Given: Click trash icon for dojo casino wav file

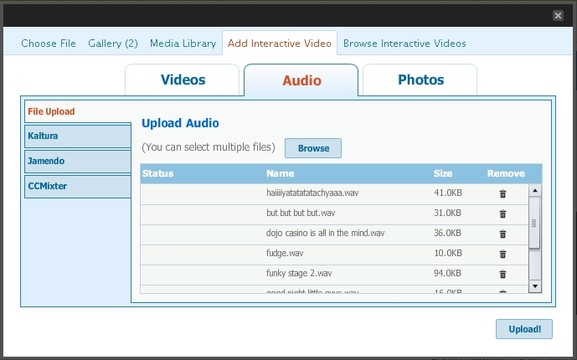Looking at the screenshot, I should tap(503, 234).
